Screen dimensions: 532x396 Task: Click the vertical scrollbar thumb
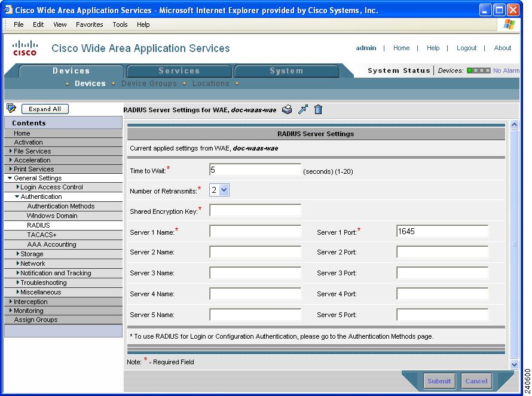(x=514, y=244)
